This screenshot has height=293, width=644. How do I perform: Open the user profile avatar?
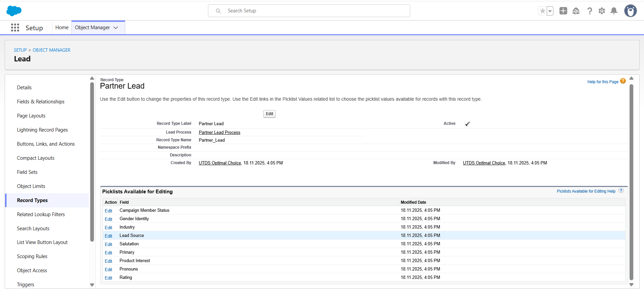[x=630, y=11]
